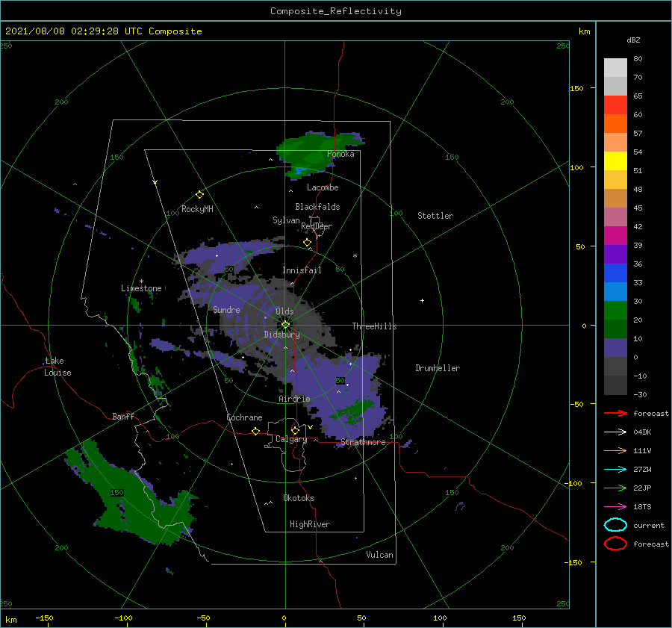Pick the blue 33-36 dBZ swatch

click(615, 273)
